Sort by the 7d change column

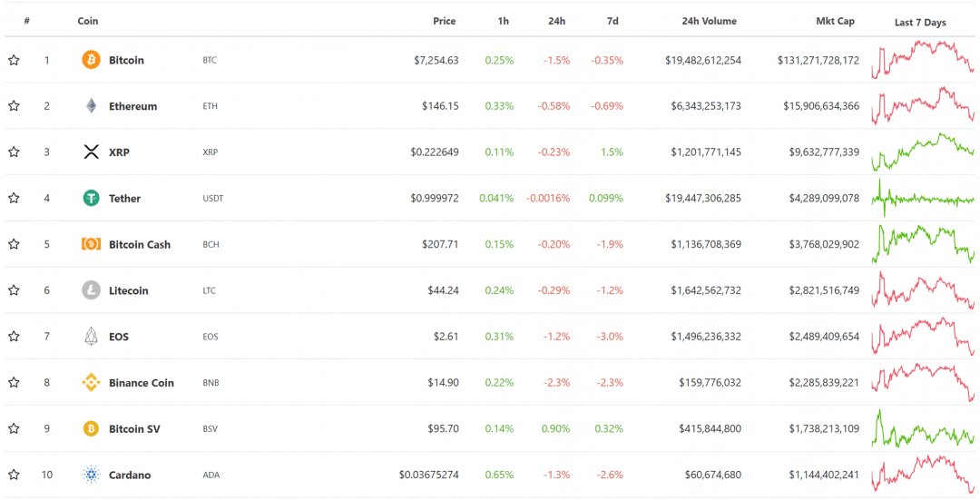612,21
